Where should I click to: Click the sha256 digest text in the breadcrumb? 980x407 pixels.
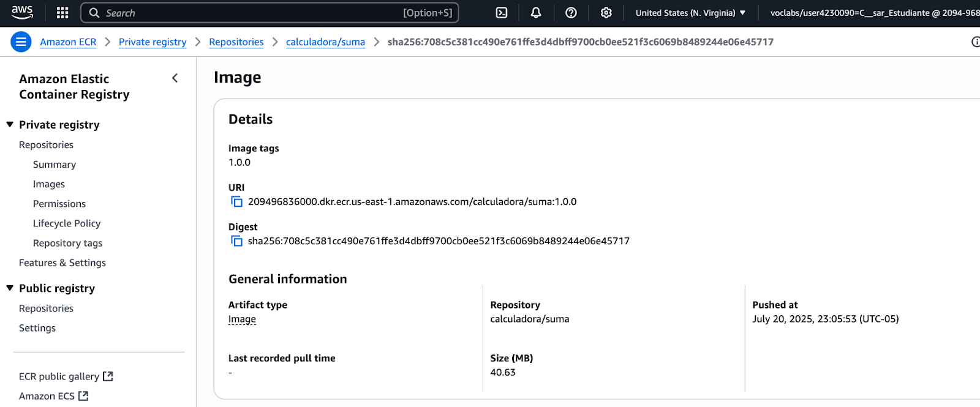pyautogui.click(x=581, y=42)
